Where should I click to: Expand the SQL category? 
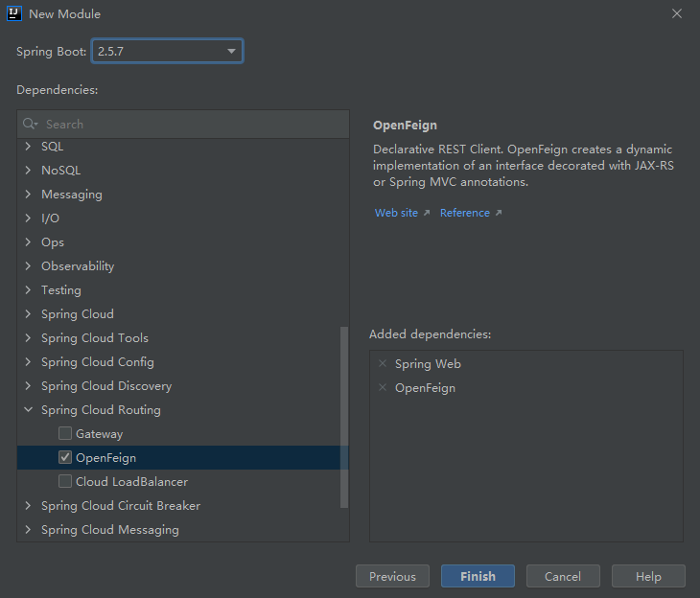pyautogui.click(x=28, y=146)
